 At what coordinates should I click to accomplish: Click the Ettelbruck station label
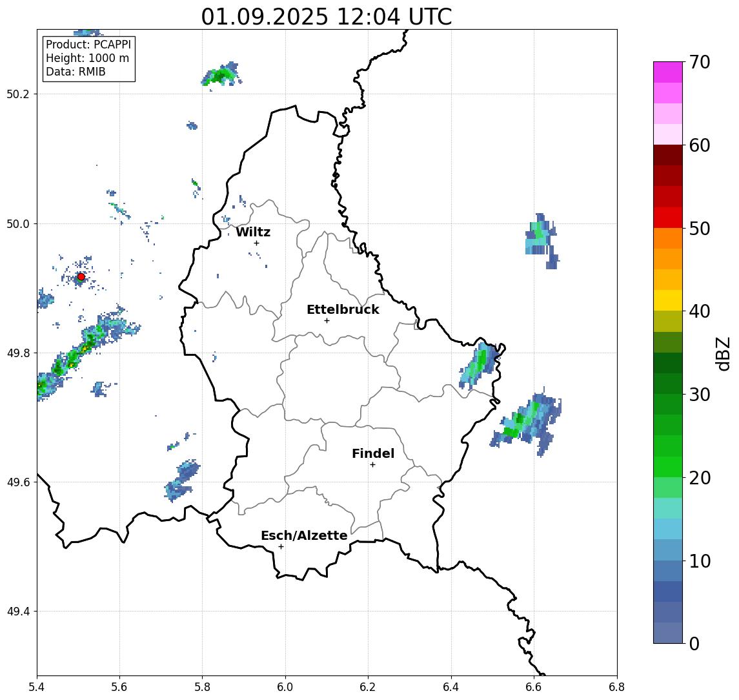pos(343,309)
